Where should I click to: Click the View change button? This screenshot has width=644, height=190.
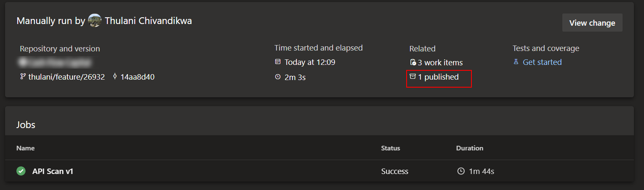pyautogui.click(x=592, y=23)
